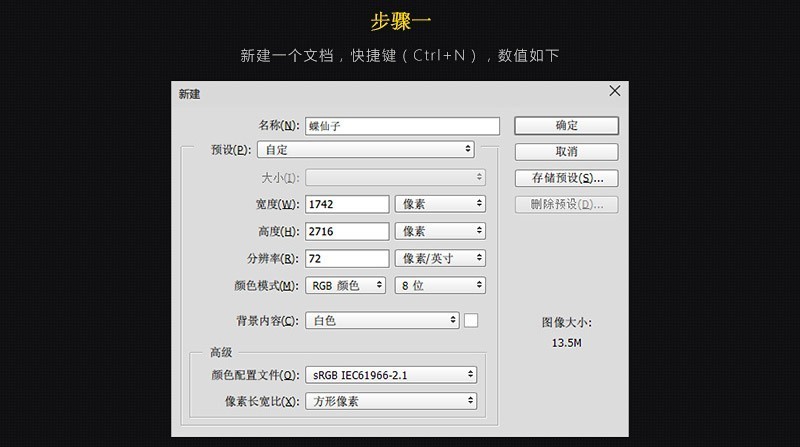
Task: Open the 高度 unit dropdown set to 像素
Action: pyautogui.click(x=440, y=231)
